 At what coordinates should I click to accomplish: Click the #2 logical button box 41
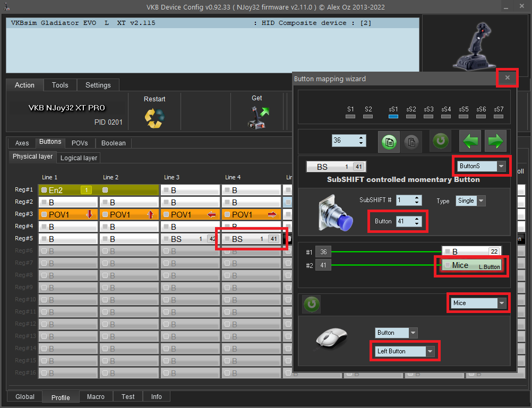click(x=323, y=265)
